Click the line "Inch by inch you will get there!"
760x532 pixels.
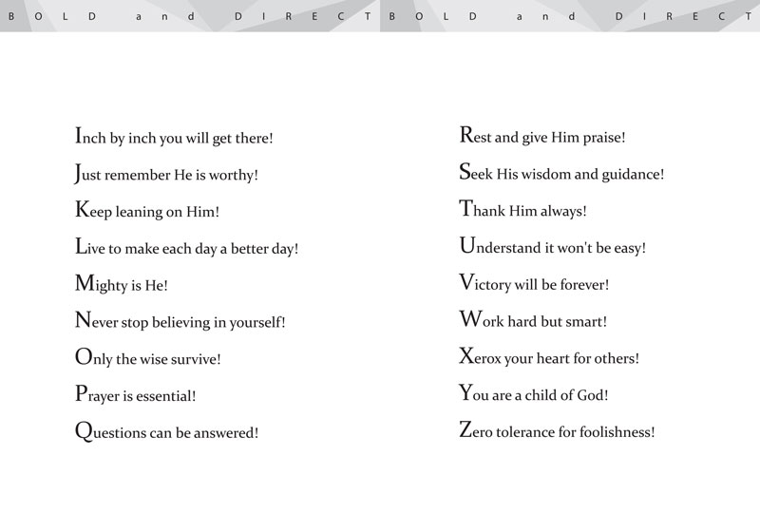(x=174, y=136)
